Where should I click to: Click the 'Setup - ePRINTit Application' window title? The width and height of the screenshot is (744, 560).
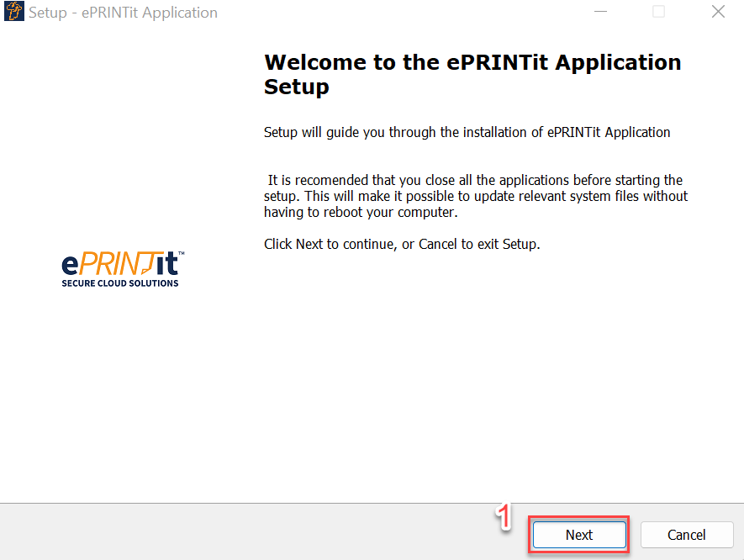click(123, 13)
